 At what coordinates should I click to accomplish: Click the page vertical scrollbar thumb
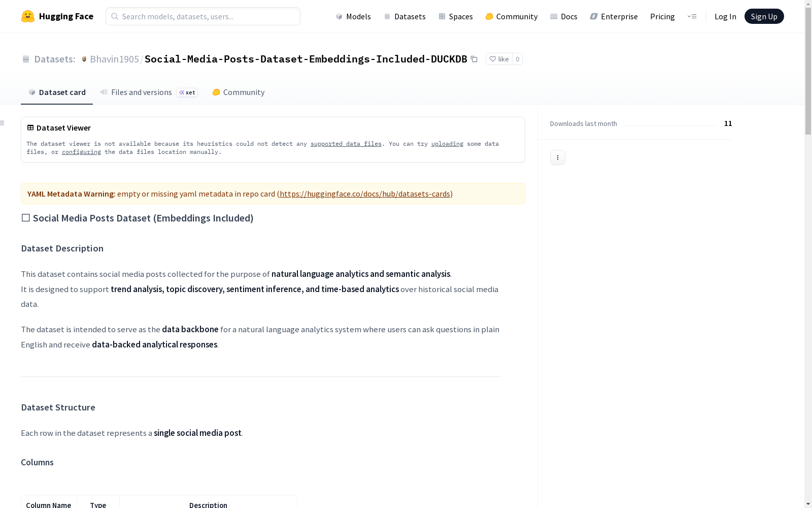pos(808,71)
